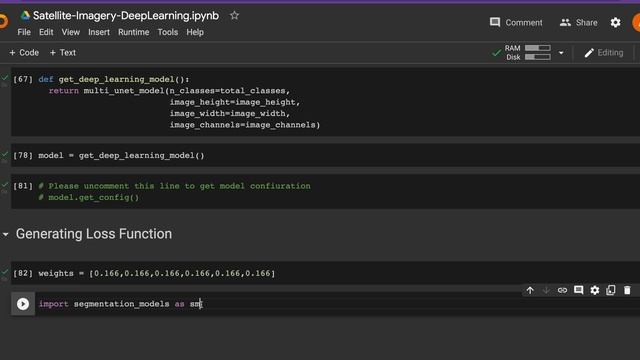Click the RAM usage bar
Image resolution: width=640 pixels, height=360 pixels.
coord(538,48)
